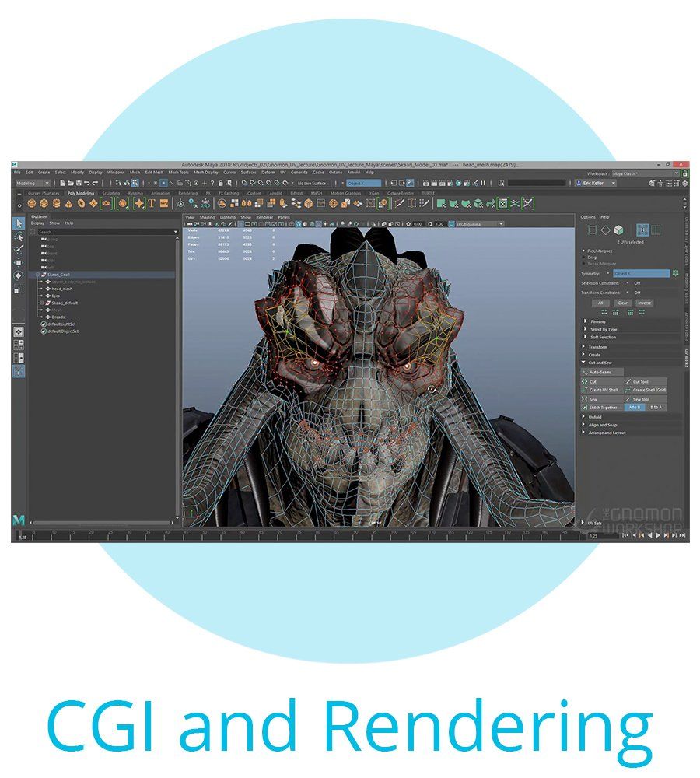700x778 pixels.
Task: Open the viewport Shading menu
Action: click(207, 217)
